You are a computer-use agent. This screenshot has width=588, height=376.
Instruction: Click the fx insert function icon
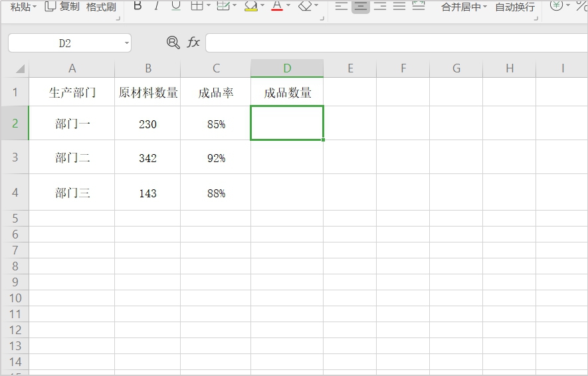pos(193,43)
